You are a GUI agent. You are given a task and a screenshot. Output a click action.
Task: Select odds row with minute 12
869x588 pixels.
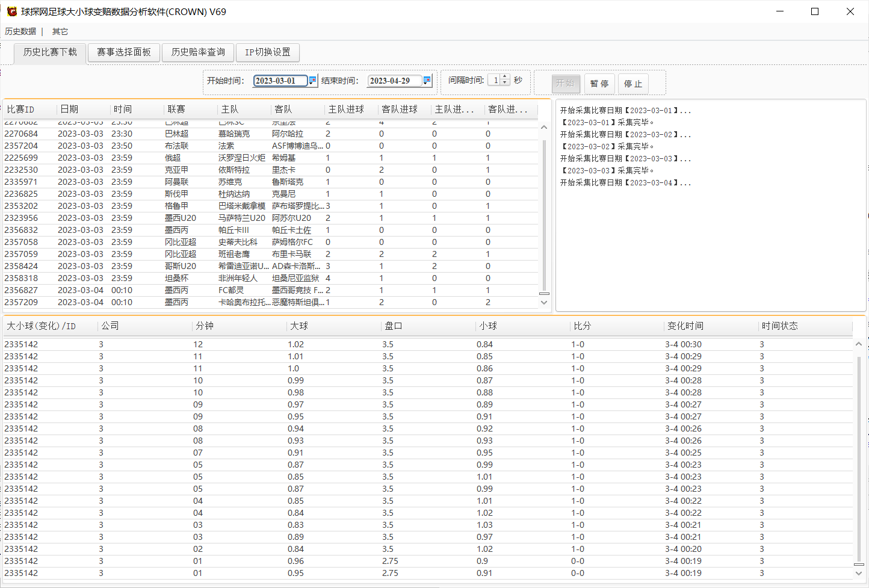pos(428,344)
